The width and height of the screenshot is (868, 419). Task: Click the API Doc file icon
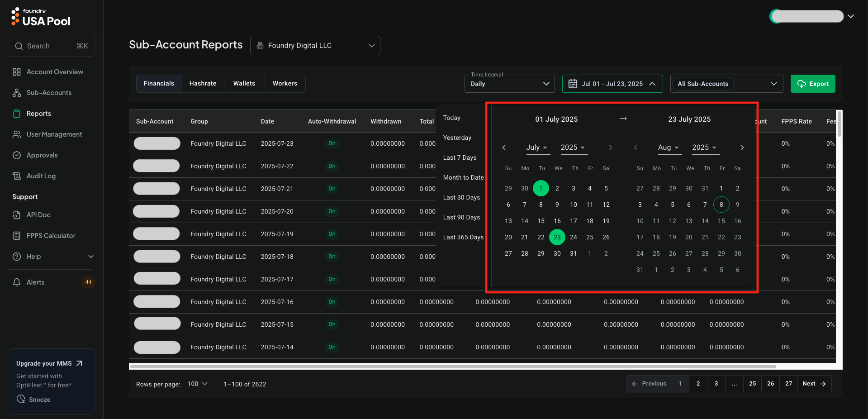pyautogui.click(x=17, y=215)
